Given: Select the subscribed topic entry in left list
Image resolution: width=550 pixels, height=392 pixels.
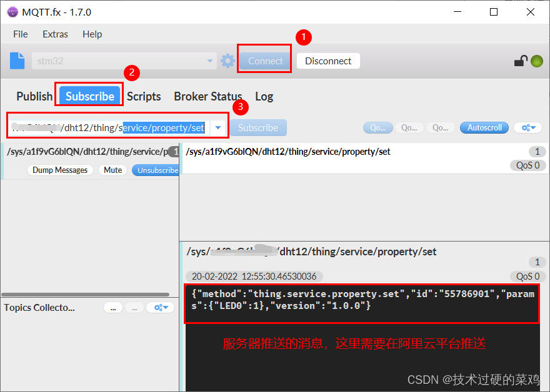Looking at the screenshot, I should pos(91,161).
